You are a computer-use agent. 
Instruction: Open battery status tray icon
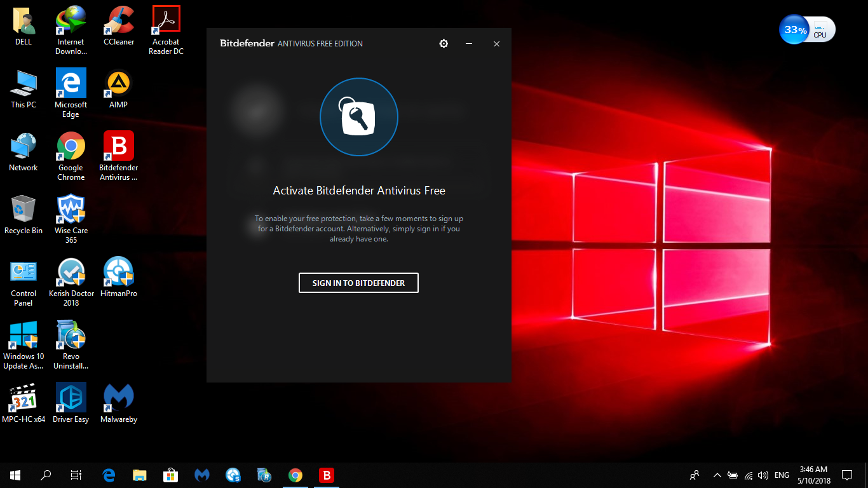click(x=733, y=475)
